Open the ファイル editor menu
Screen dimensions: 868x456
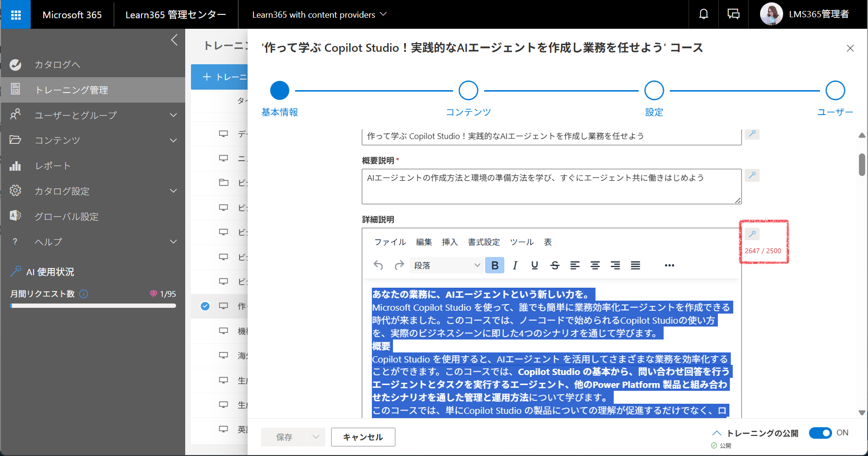(x=390, y=242)
